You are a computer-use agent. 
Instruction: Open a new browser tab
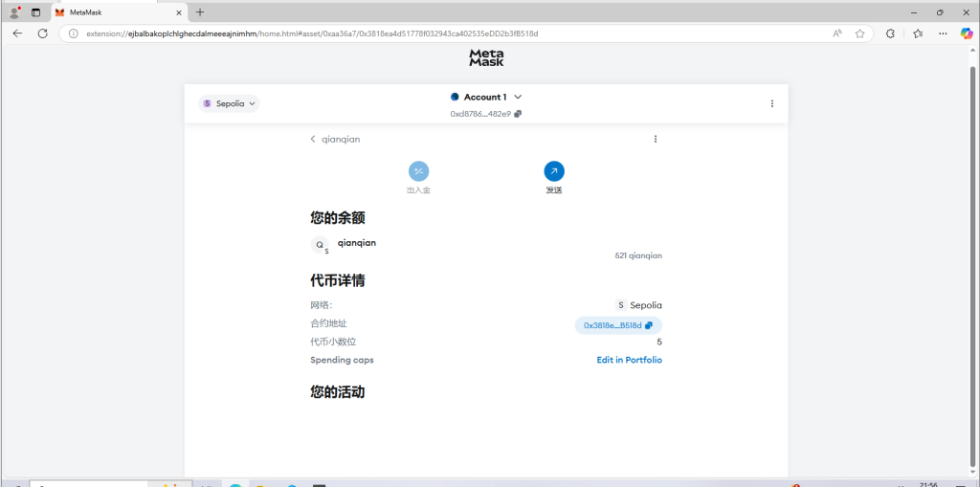point(200,12)
